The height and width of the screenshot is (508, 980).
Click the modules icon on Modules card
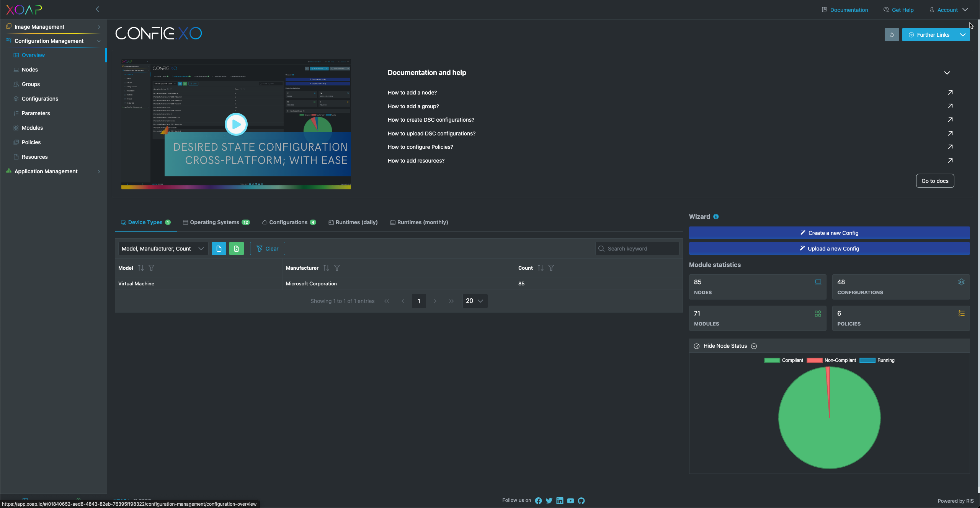point(818,313)
